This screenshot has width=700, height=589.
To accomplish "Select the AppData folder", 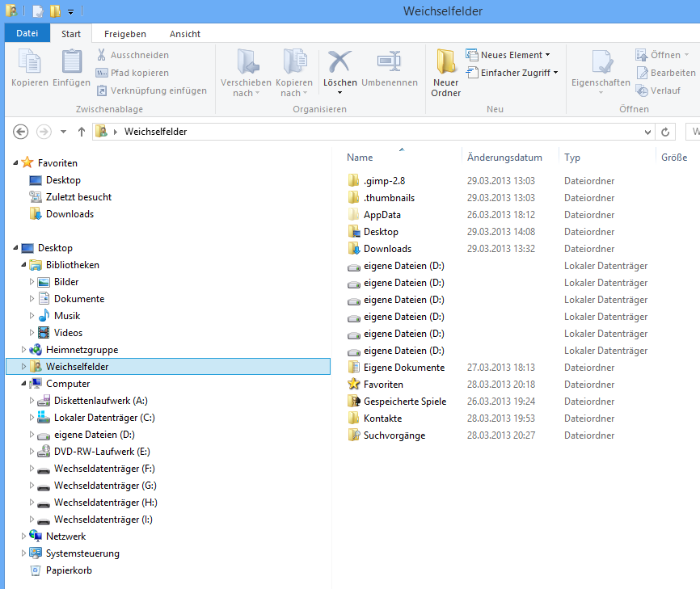I will (x=382, y=215).
